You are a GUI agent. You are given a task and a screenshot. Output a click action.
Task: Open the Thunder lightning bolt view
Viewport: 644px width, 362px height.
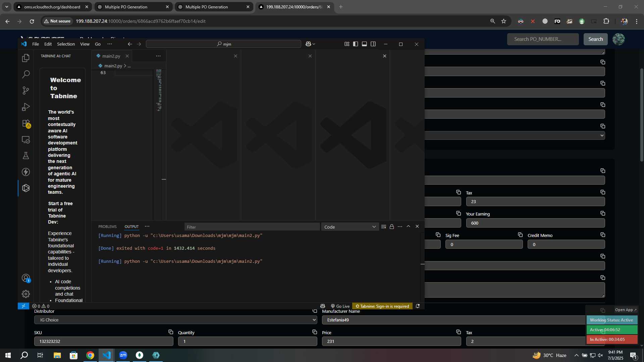point(26,172)
